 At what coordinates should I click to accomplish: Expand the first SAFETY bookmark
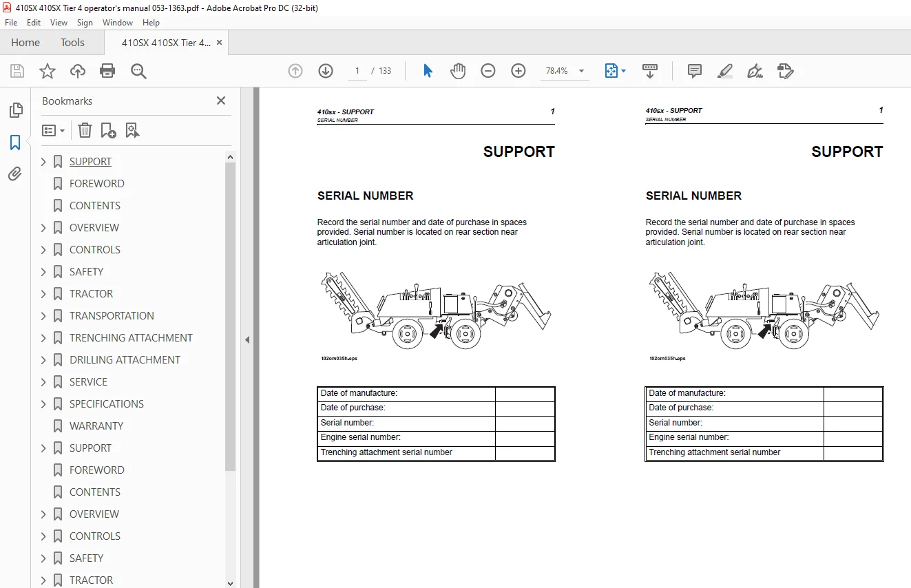pyautogui.click(x=43, y=272)
